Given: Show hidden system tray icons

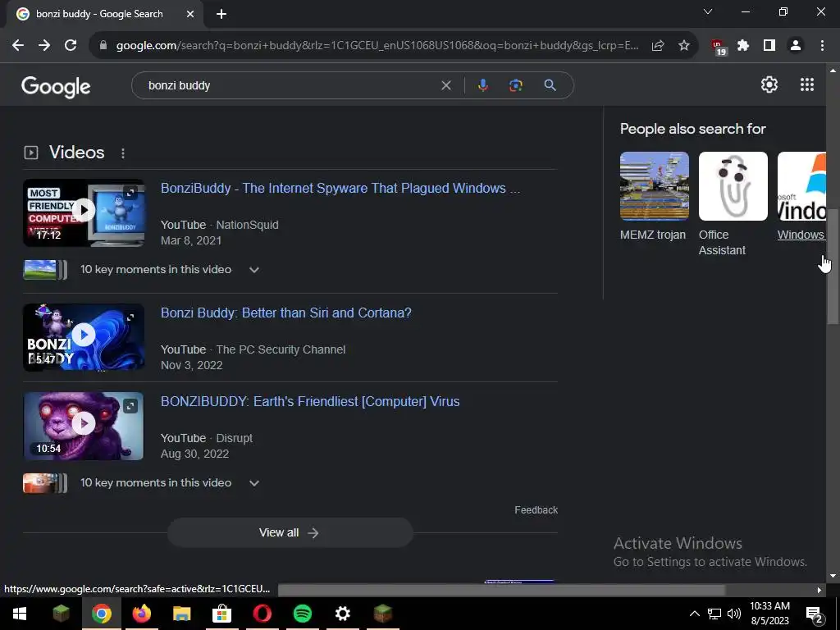Looking at the screenshot, I should click(694, 614).
